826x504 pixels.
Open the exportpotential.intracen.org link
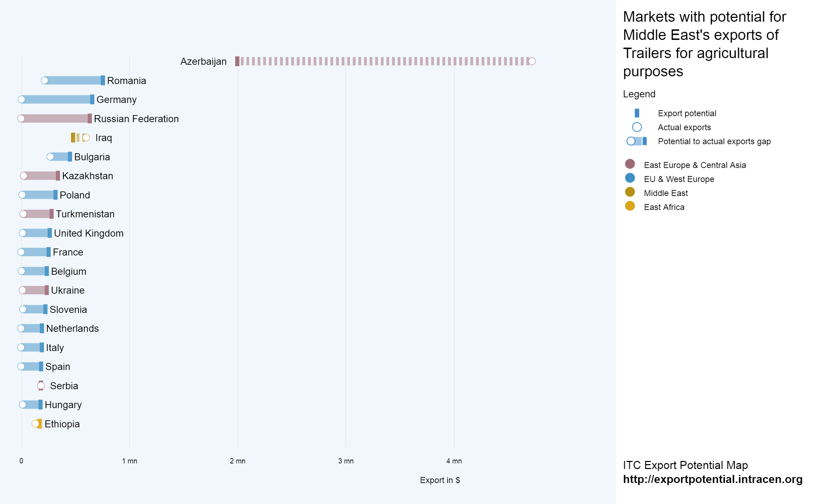(713, 479)
